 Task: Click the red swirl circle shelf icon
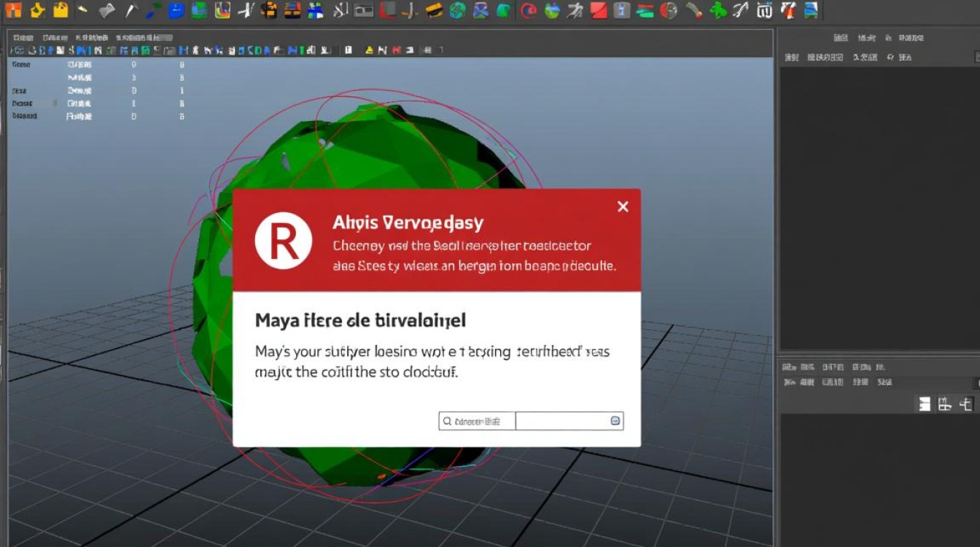point(529,10)
